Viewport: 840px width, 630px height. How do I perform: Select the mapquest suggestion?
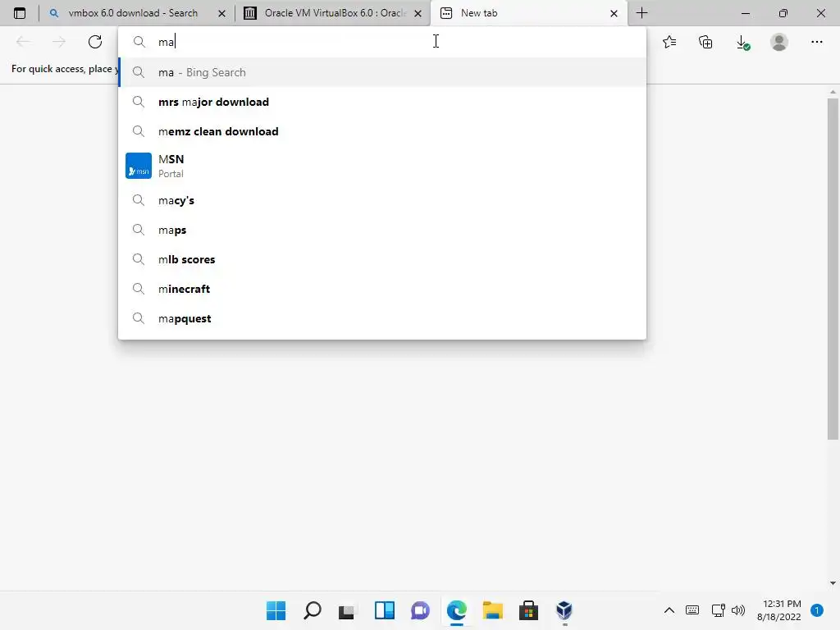[382, 318]
